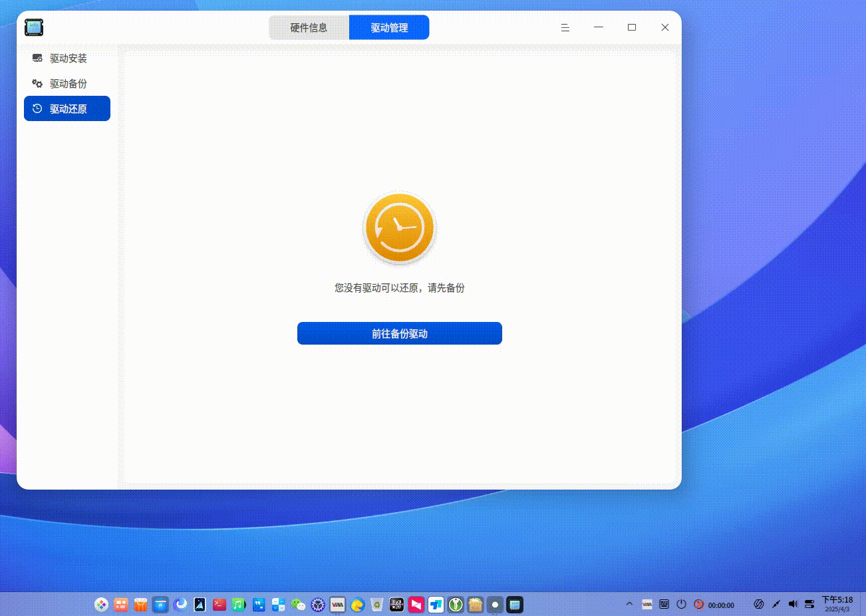Expand the hidden system tray arrow
Image resolution: width=866 pixels, height=616 pixels.
(x=629, y=604)
